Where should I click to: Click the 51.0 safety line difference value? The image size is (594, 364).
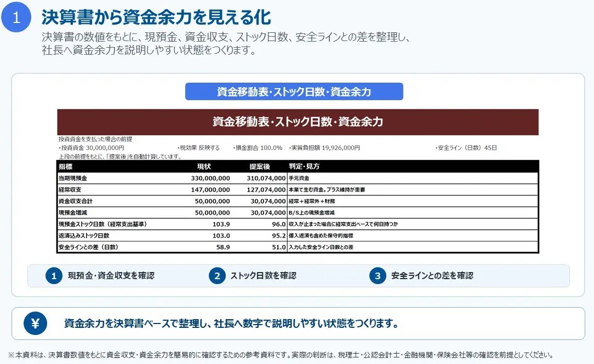point(278,247)
